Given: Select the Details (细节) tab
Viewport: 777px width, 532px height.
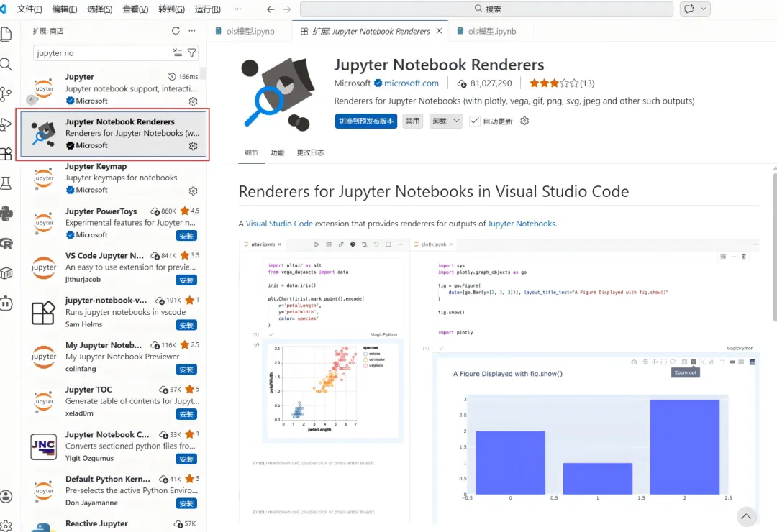Looking at the screenshot, I should click(x=251, y=152).
